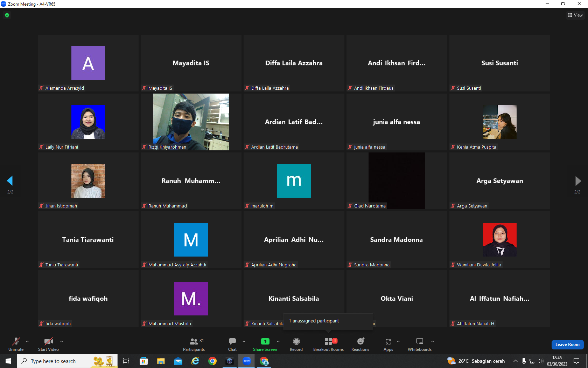
Task: Expand video options arrow beside Start Video
Action: point(62,341)
